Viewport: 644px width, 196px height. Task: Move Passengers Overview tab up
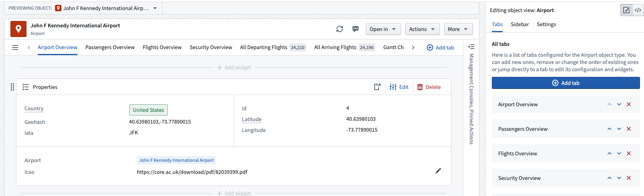(x=609, y=129)
